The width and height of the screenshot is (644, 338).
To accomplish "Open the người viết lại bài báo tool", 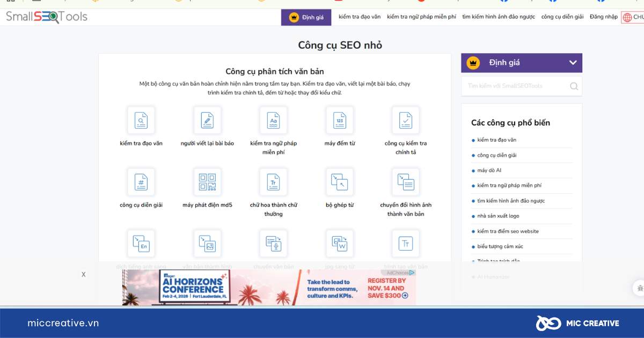I will coord(207,120).
